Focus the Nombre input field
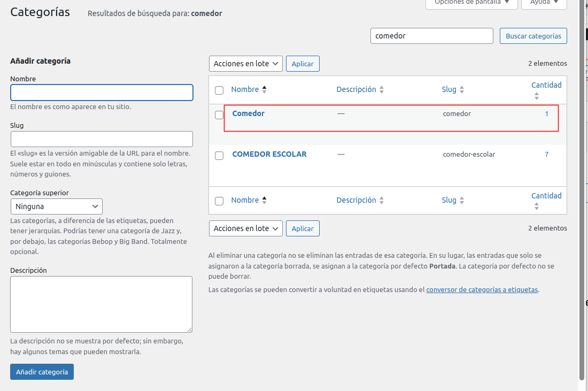The image size is (588, 391). click(102, 93)
